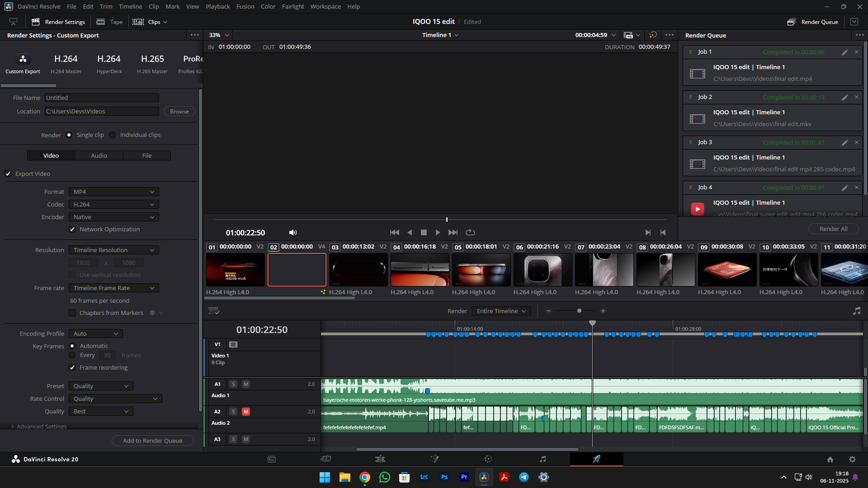Click Add to Render Queue button
868x488 pixels.
[x=152, y=441]
